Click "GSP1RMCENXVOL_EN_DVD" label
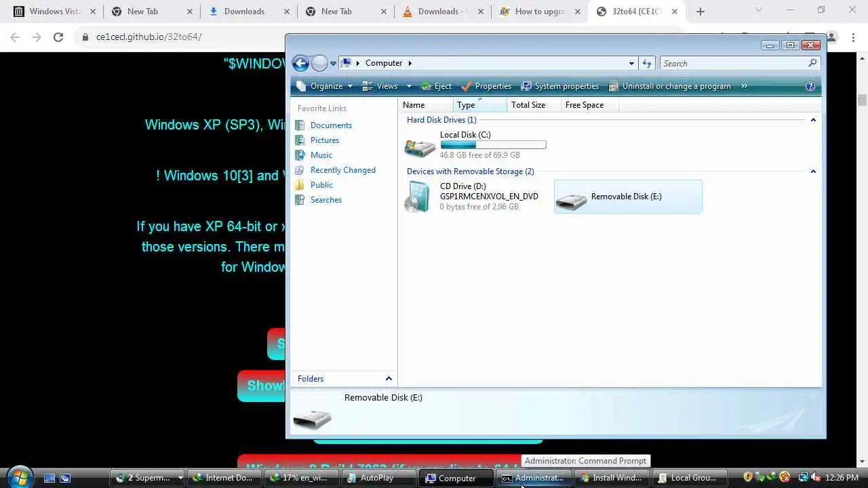Viewport: 868px width, 488px height. [x=489, y=197]
